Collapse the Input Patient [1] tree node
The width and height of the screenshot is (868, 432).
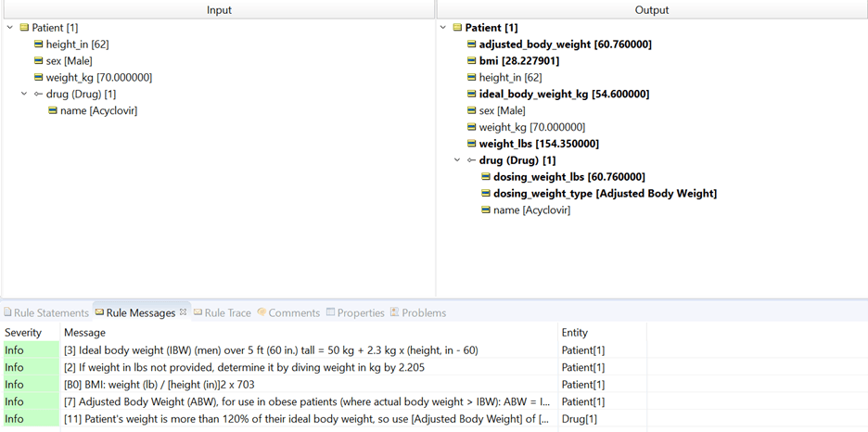[x=10, y=28]
